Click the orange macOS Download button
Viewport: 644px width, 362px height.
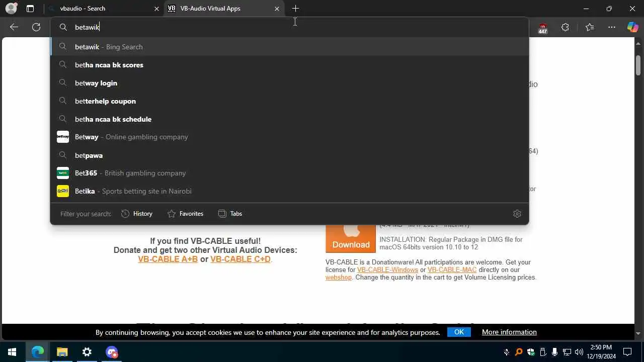coord(351,238)
